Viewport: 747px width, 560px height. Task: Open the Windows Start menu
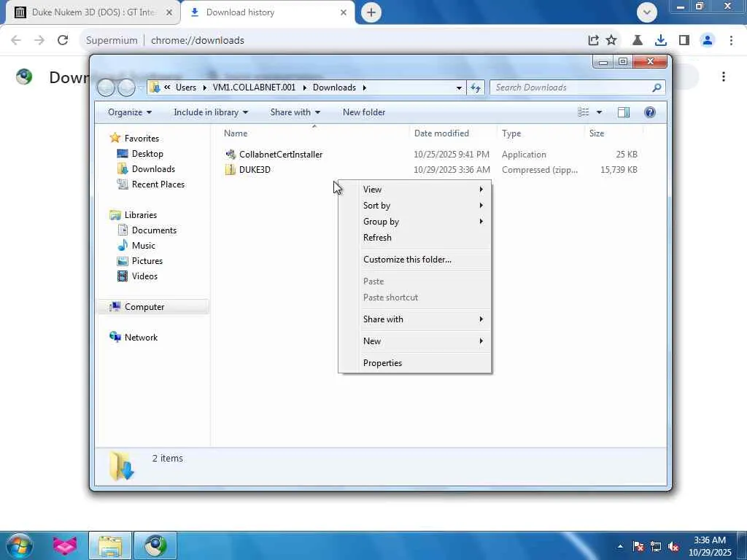19,545
